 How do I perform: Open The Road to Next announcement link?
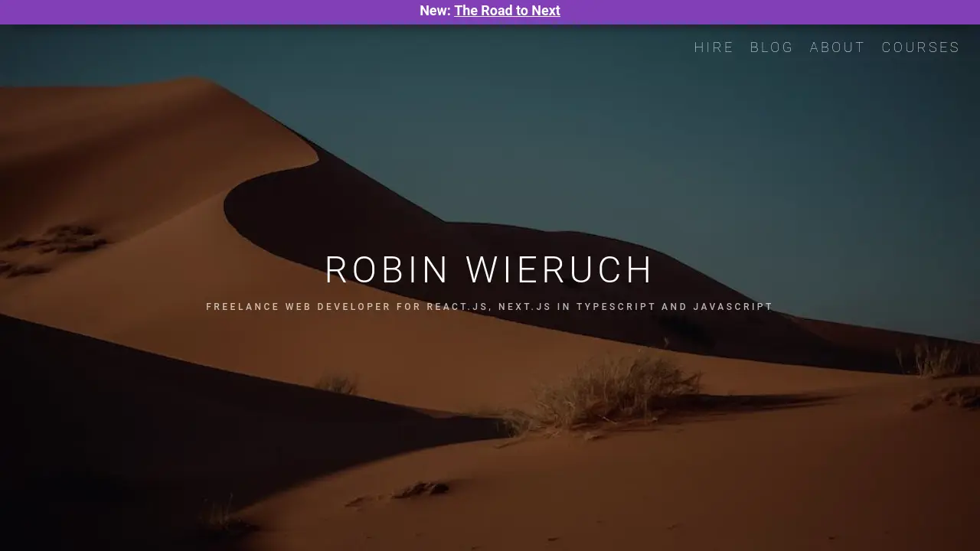[x=507, y=11]
